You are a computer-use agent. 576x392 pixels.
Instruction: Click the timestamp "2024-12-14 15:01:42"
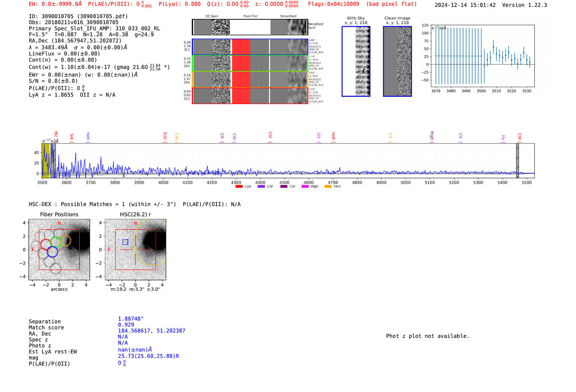point(465,5)
